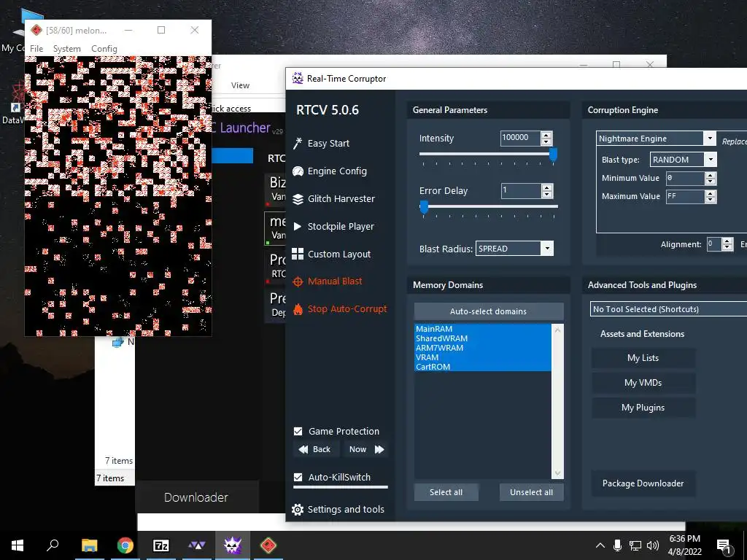Image resolution: width=747 pixels, height=560 pixels.
Task: Select VRAM memory domain
Action: 483,357
